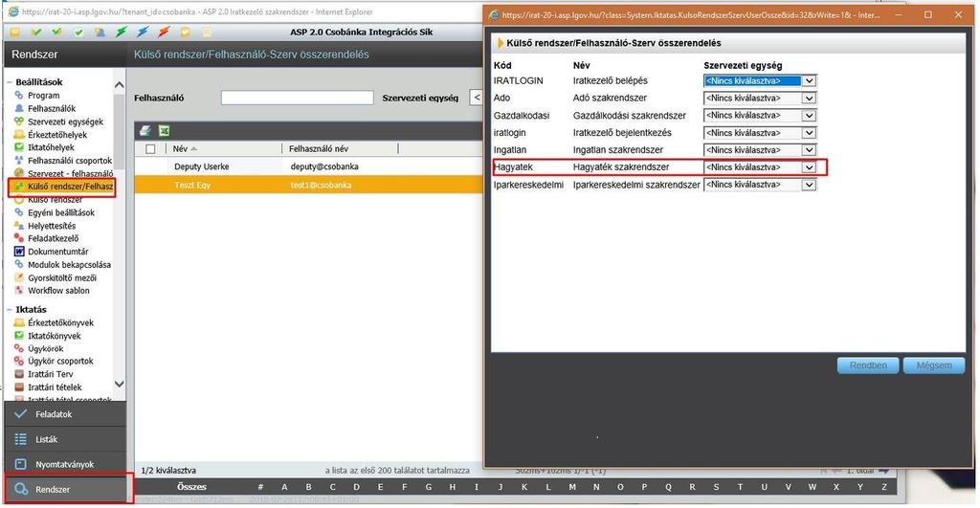Screen dimensions: 980x508
Task: Collapse the Beállítások tree group
Action: (10, 82)
